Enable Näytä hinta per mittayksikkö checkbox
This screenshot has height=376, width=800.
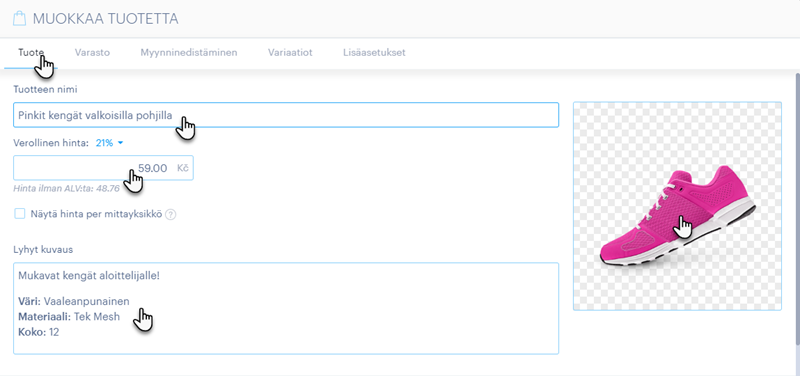(x=19, y=214)
